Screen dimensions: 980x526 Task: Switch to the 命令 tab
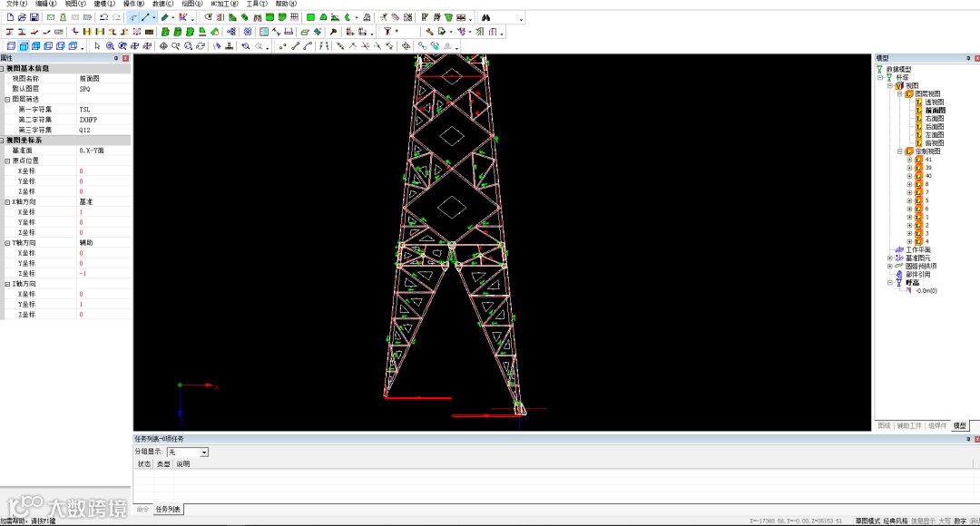[143, 509]
